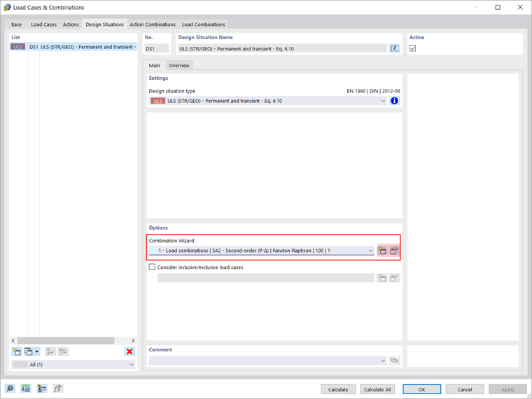Viewport: 532px width, 399px height.
Task: Click search magnifier icon in bottom bar
Action: tap(10, 388)
